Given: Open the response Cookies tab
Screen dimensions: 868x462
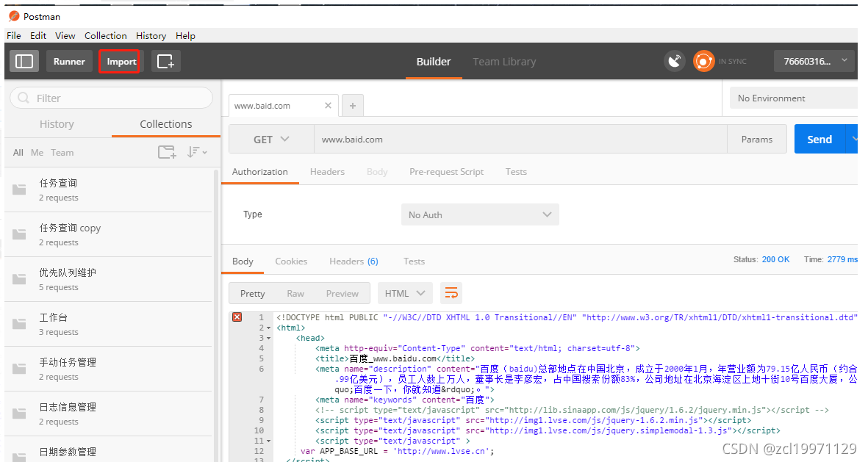Looking at the screenshot, I should pos(291,261).
